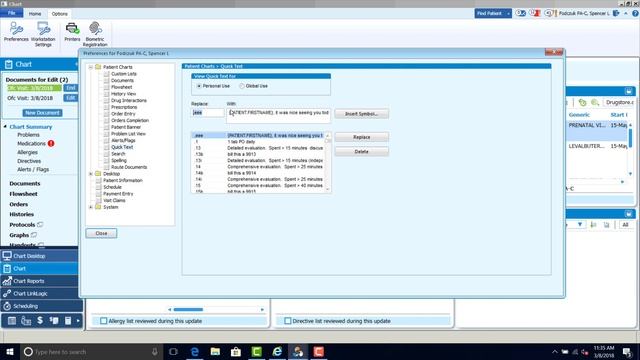
Task: Collapse the Chart Summary section
Action: (x=5, y=127)
